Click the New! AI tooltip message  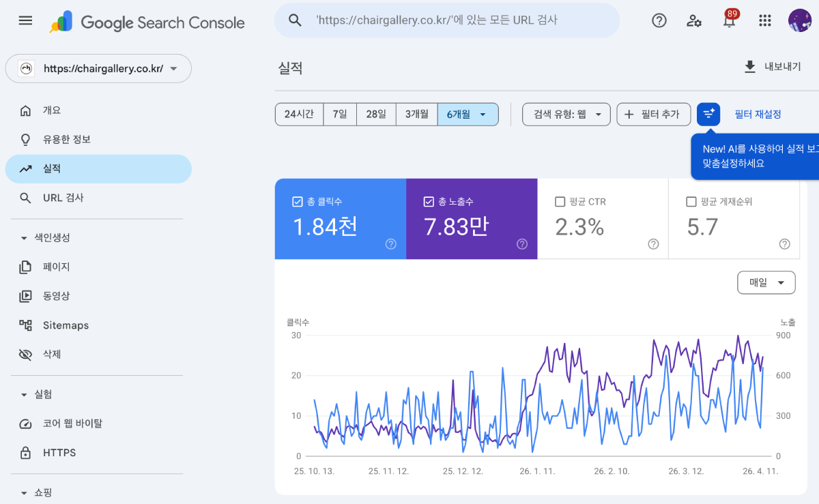pos(755,157)
